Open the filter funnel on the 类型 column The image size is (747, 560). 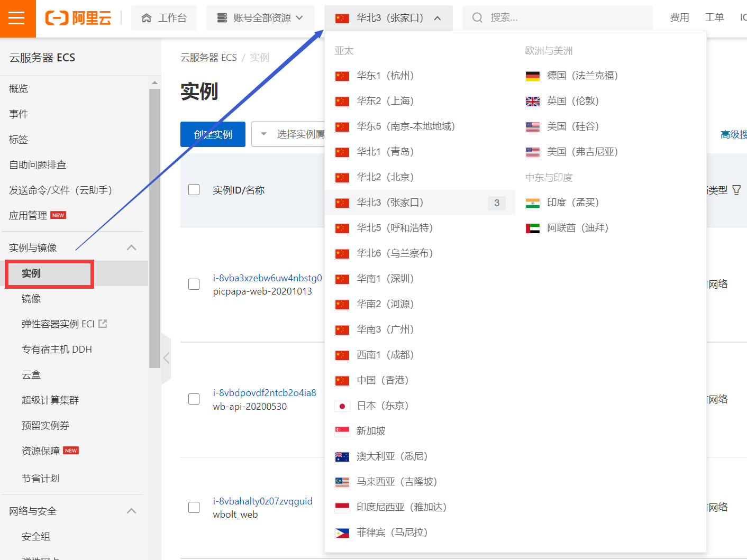pyautogui.click(x=737, y=189)
